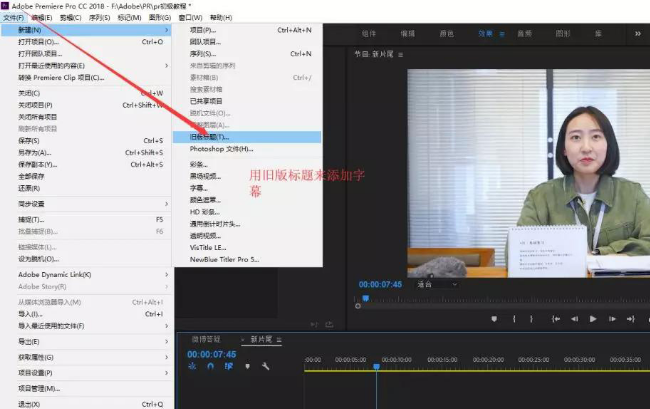This screenshot has width=650, height=409.
Task: Open the 剪辑(C) menu
Action: point(70,17)
